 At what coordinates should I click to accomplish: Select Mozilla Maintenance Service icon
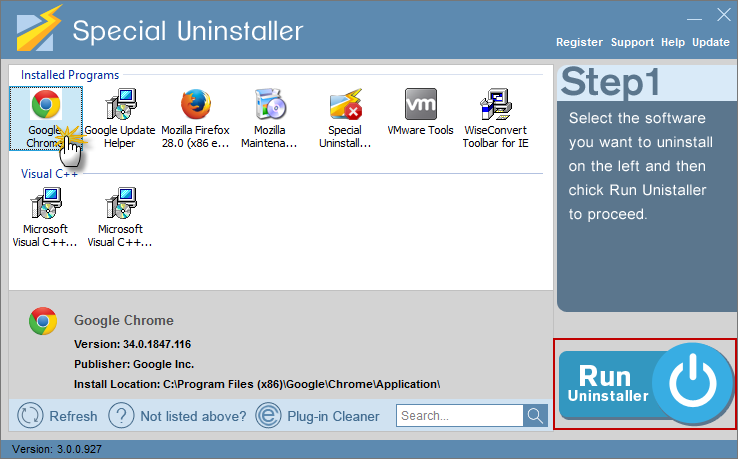(270, 115)
